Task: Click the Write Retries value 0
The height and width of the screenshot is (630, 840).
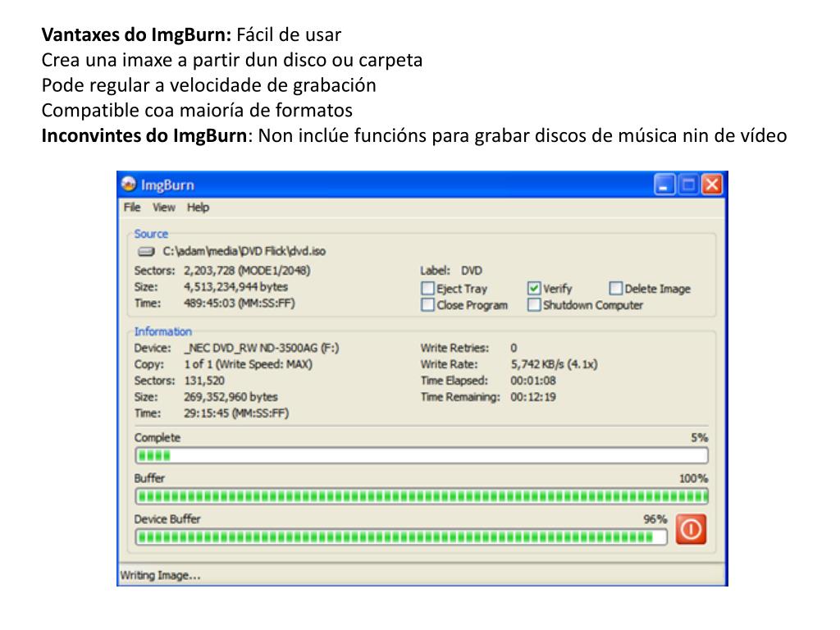Action: [514, 348]
